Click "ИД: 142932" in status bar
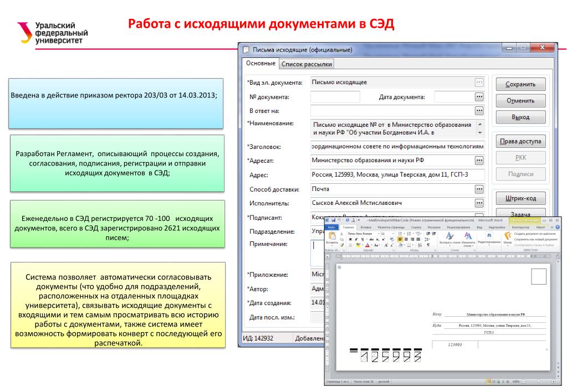This screenshot has height=392, width=567. pos(258,338)
